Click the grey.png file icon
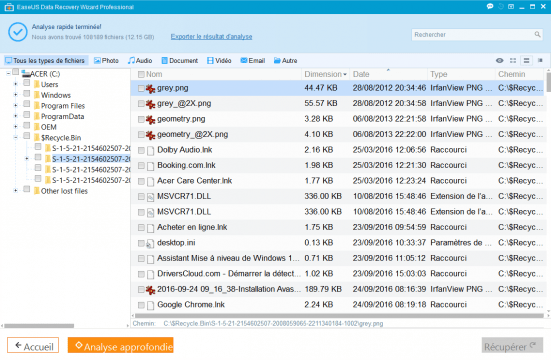The image size is (551, 360). (x=150, y=88)
